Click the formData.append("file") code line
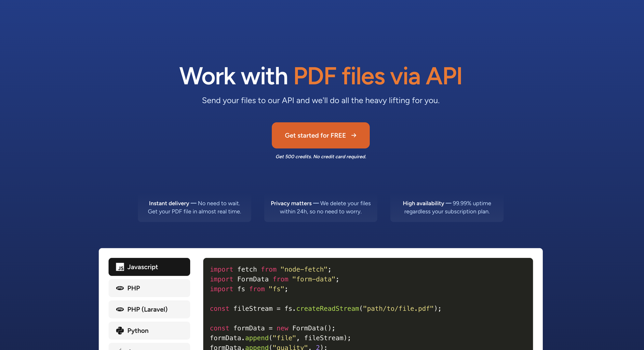 click(x=280, y=338)
